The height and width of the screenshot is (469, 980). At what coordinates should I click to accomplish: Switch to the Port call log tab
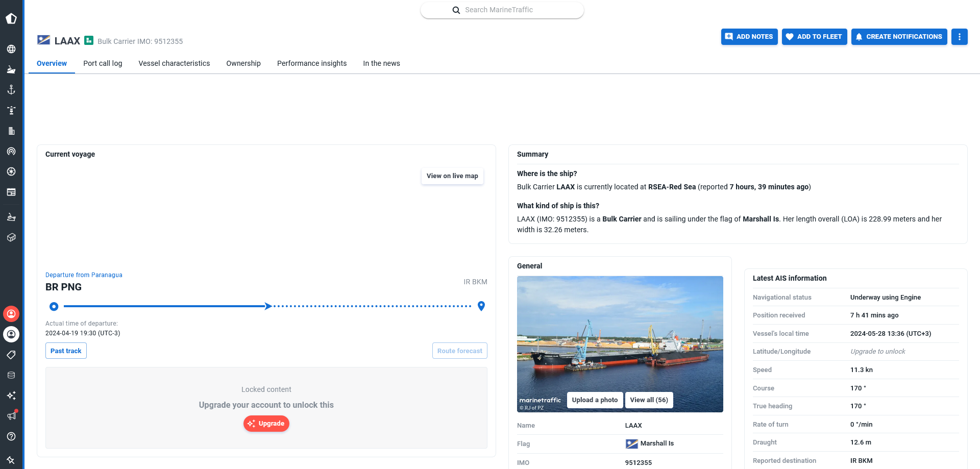point(103,63)
